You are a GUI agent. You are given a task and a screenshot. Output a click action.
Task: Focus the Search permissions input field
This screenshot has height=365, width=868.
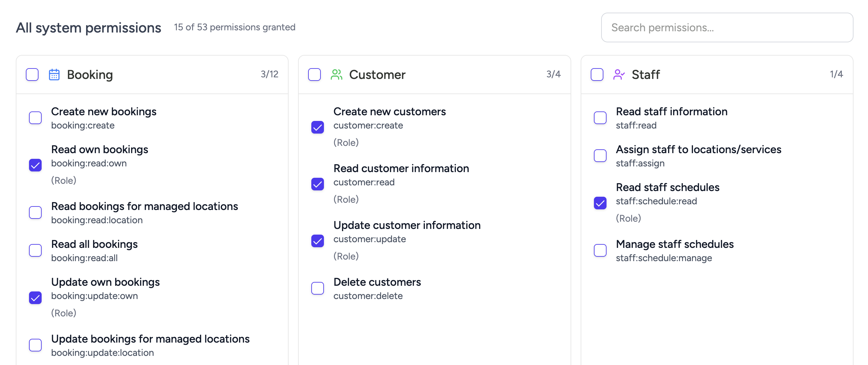pos(727,28)
